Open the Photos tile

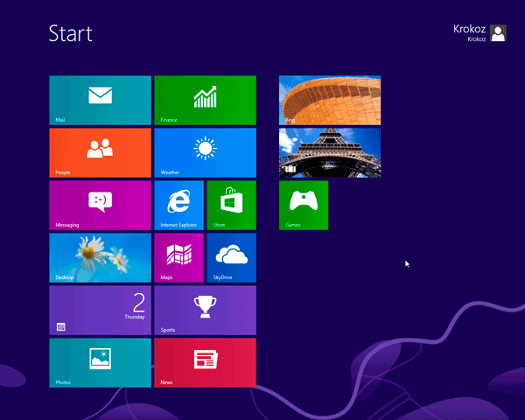(100, 363)
